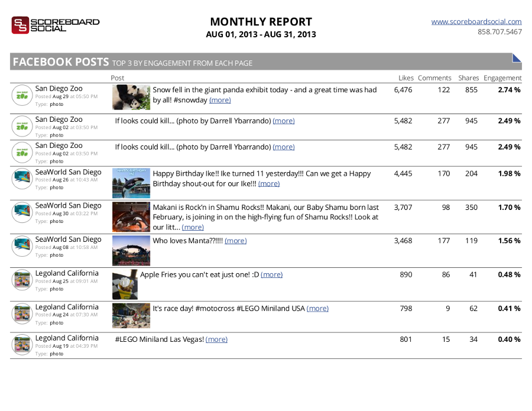The width and height of the screenshot is (532, 411).
Task: Select Legoland icon beside the Aug 19 post
Action: point(22,344)
